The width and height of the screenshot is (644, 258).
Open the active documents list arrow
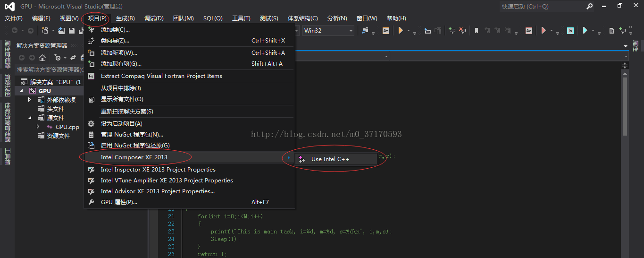626,46
